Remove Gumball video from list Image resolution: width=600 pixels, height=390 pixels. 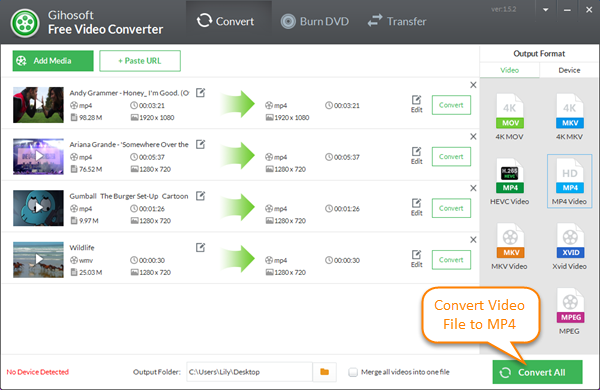[473, 188]
